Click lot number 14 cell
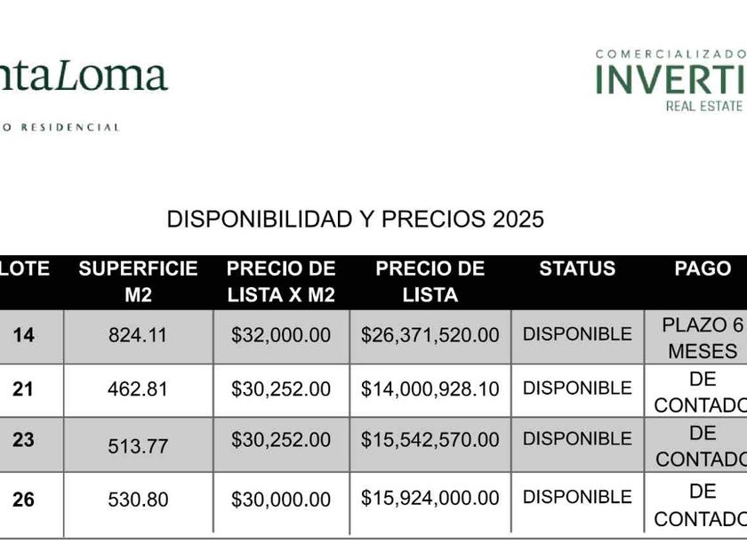 click(x=24, y=336)
